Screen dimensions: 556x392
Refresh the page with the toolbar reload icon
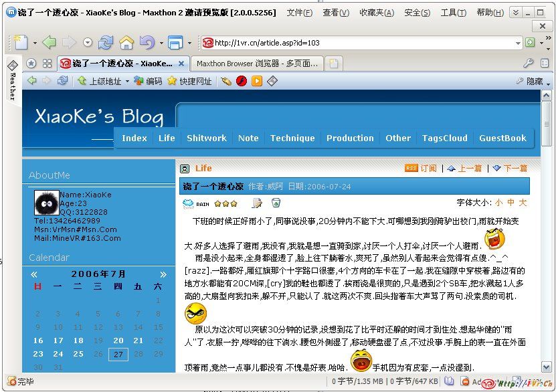pos(106,43)
